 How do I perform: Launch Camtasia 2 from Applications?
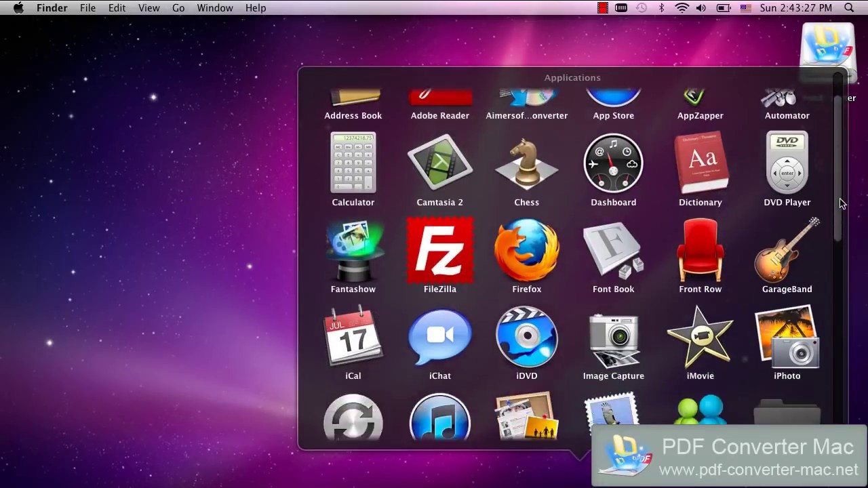(440, 163)
